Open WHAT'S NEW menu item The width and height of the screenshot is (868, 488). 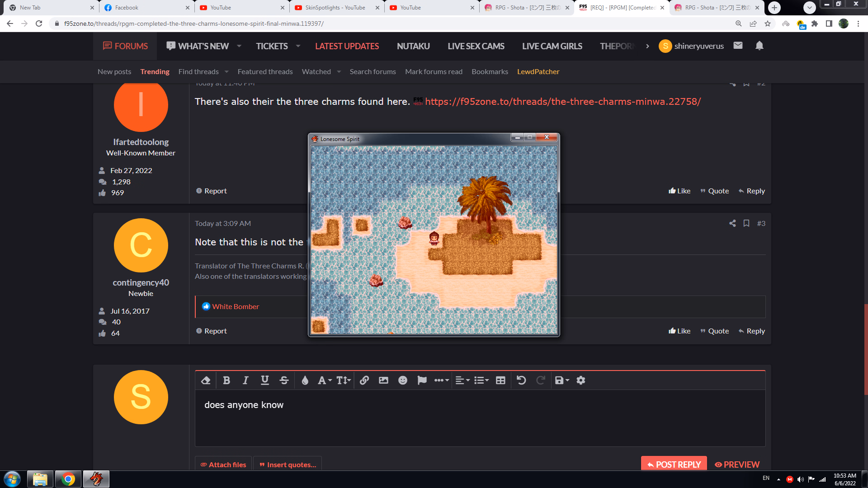point(198,46)
